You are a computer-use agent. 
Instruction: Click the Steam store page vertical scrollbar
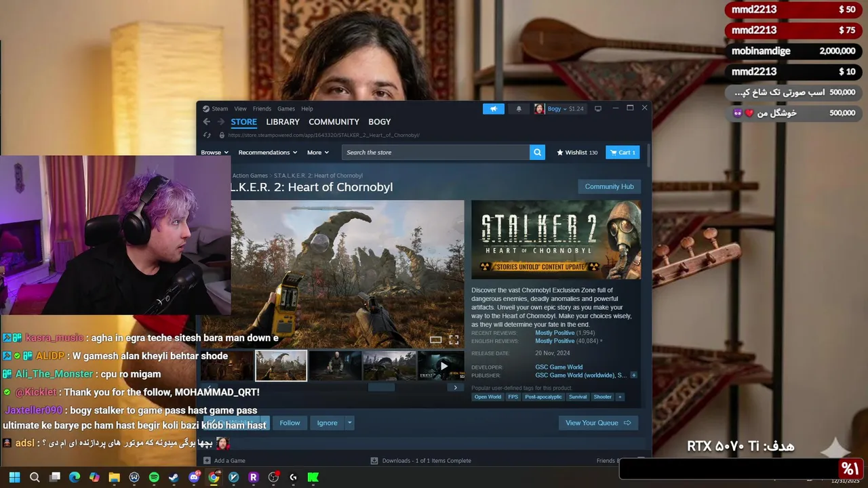pyautogui.click(x=649, y=156)
